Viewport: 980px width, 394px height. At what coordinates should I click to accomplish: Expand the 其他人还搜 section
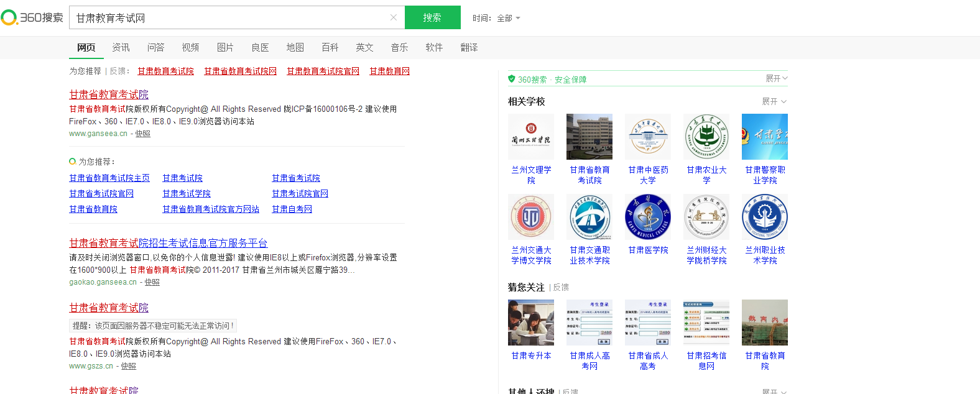click(774, 391)
